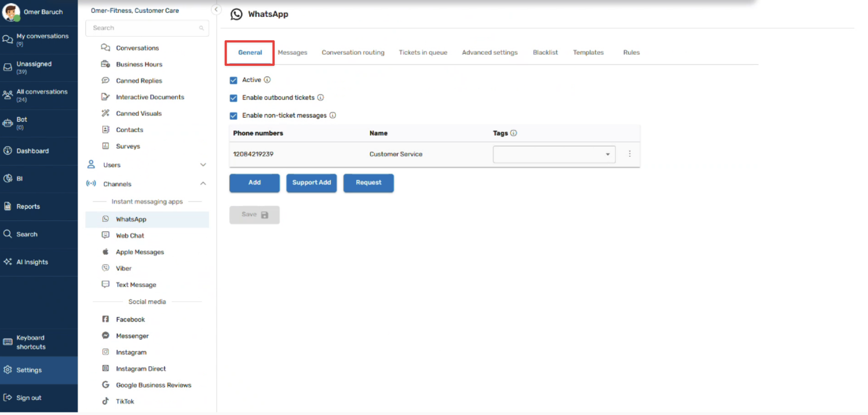868x415 pixels.
Task: Click the Keyboard shortcuts icon
Action: pyautogui.click(x=8, y=342)
